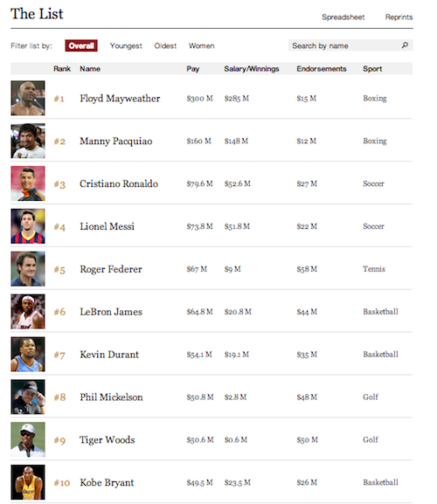Viewport: 437px width, 504px height.
Task: Select the Overall filter
Action: [81, 45]
